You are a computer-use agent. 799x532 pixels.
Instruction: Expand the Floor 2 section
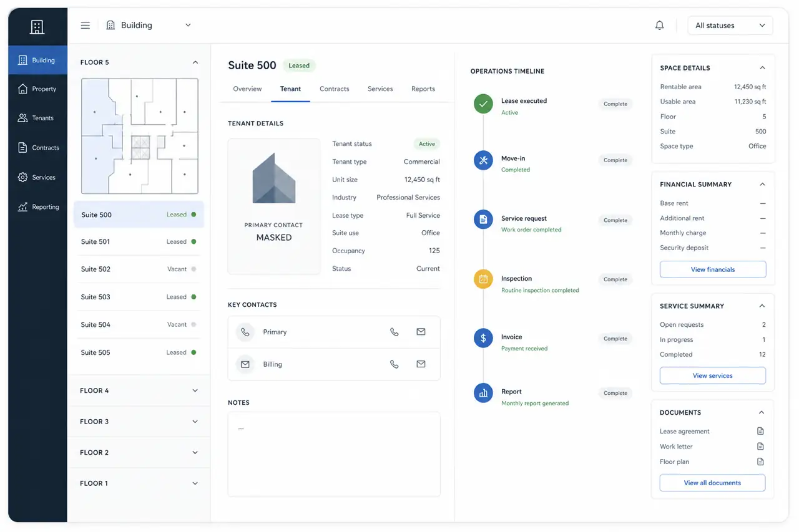pyautogui.click(x=195, y=453)
